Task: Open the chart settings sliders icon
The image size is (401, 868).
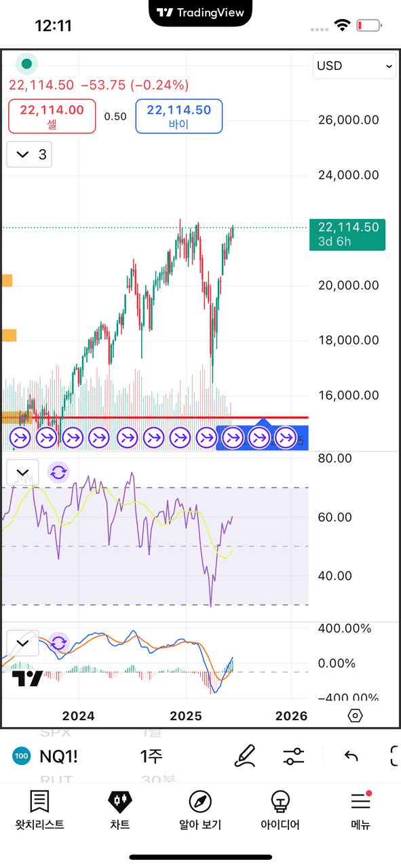Action: (x=294, y=756)
